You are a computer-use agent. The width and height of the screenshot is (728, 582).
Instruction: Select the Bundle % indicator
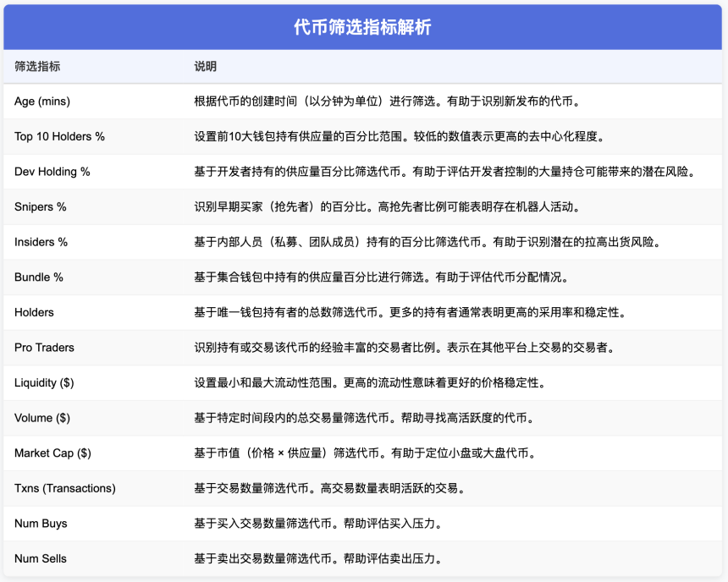39,277
